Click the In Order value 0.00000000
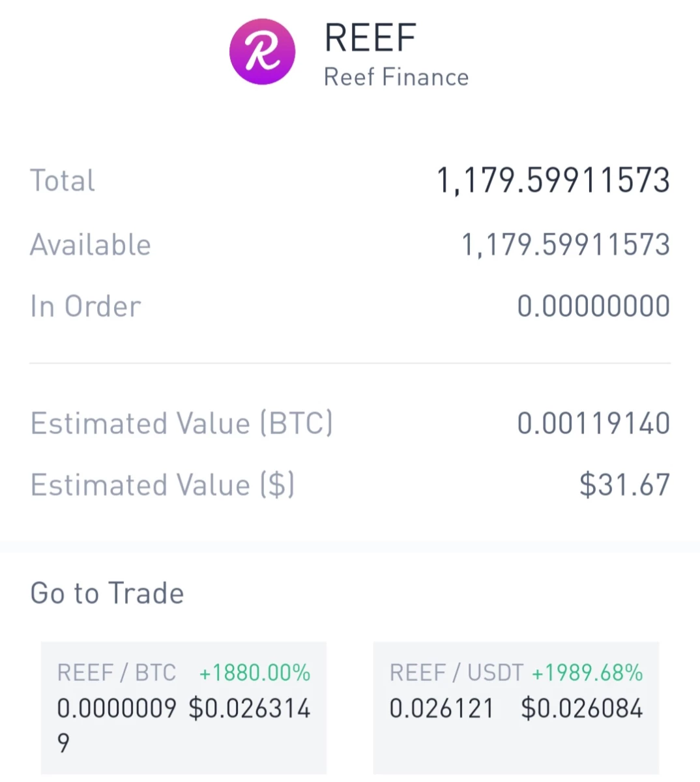 coord(594,306)
